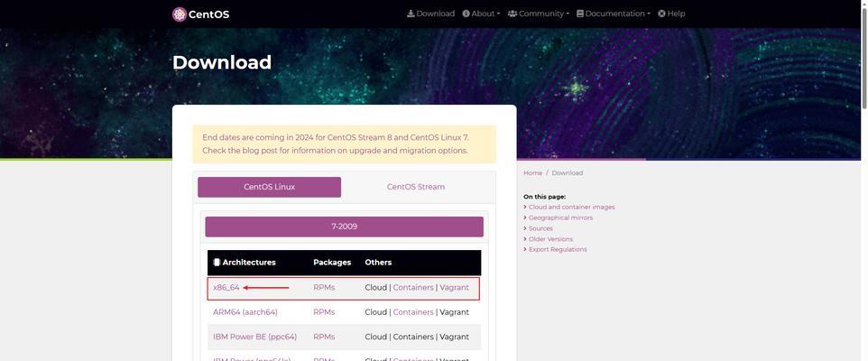Image resolution: width=868 pixels, height=361 pixels.
Task: Click Cloud text in x86_64 row
Action: pos(376,288)
